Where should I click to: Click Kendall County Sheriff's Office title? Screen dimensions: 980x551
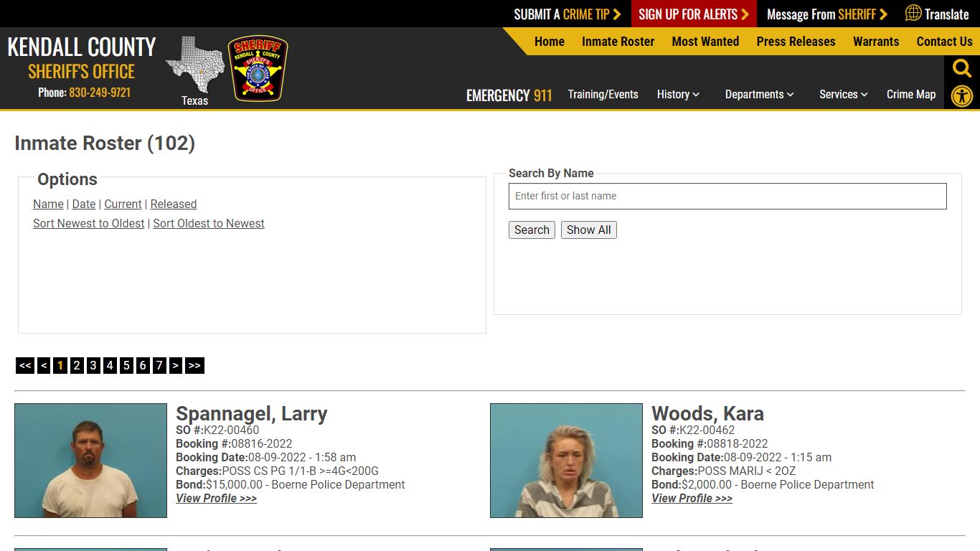coord(82,58)
